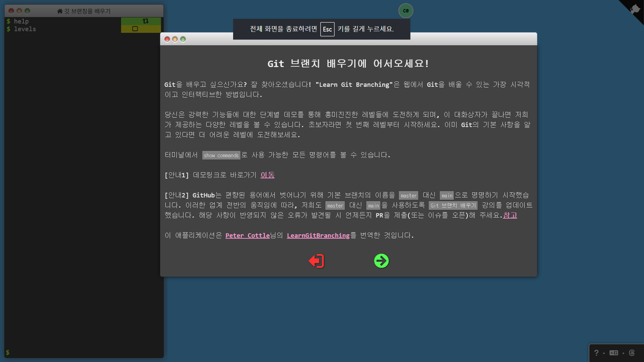Click the show commands code label
644x362 pixels.
[x=221, y=155]
